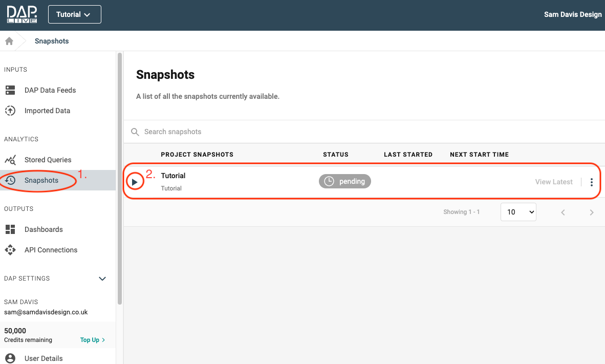Go to the next page arrow
Image resolution: width=605 pixels, height=364 pixels.
[x=592, y=212]
